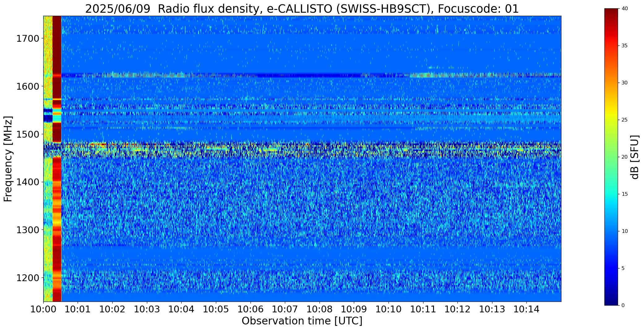The image size is (644, 330).
Task: Click the noisy interference band near 1470 MHz
Action: click(302, 149)
